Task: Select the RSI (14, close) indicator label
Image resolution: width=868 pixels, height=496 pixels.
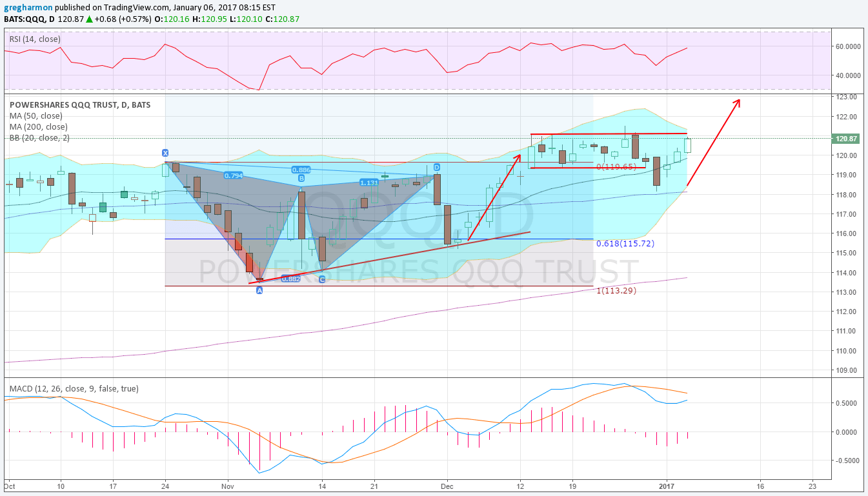Action: click(x=35, y=39)
